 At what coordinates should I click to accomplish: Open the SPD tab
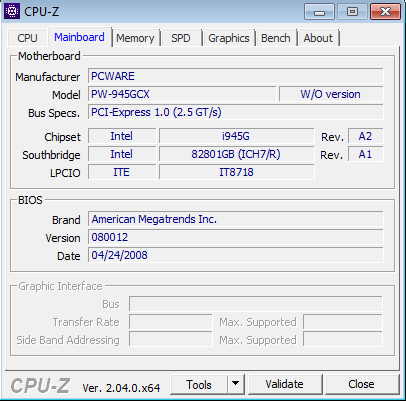point(181,38)
